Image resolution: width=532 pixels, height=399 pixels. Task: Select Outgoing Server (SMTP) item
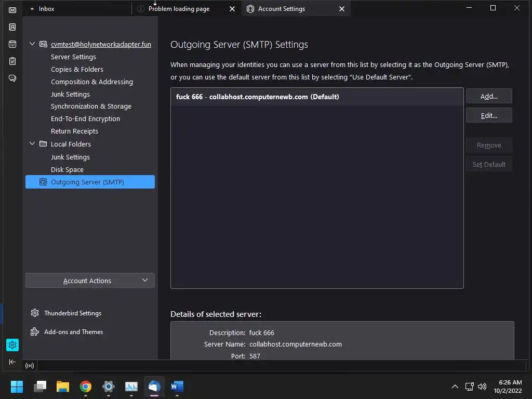(x=90, y=182)
